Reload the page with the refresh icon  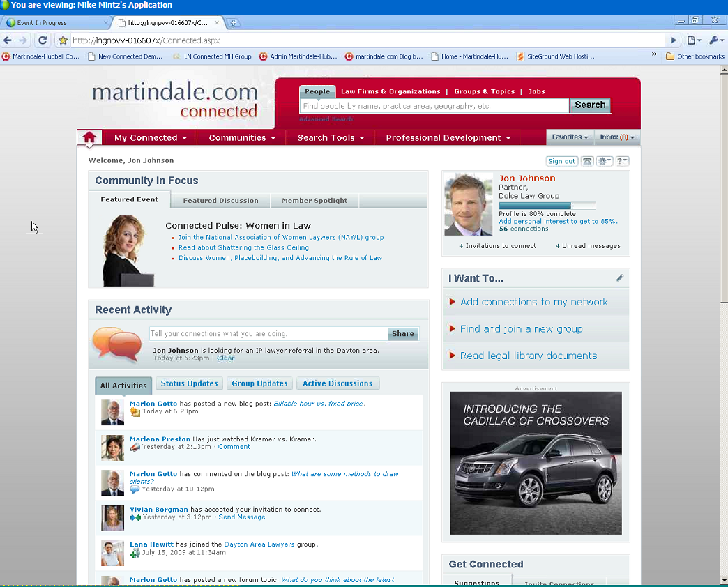pos(43,40)
